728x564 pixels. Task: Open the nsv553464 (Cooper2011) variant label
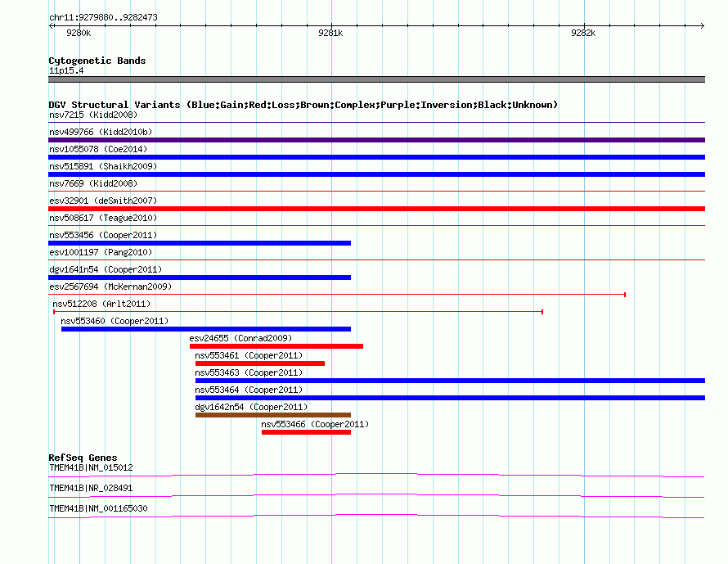249,390
